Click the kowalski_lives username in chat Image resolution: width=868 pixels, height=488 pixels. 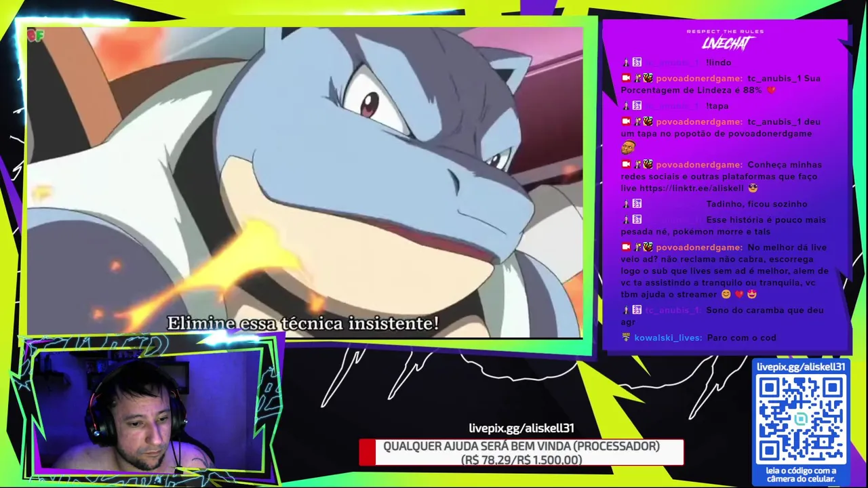point(668,338)
